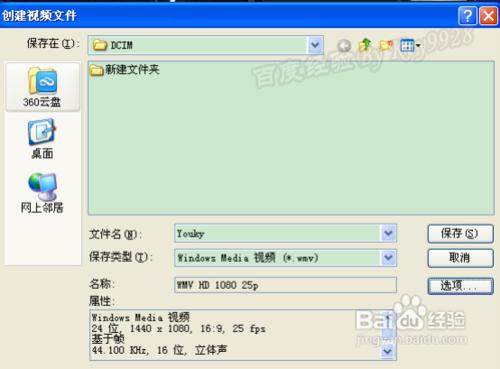Click the 保存(S) button

coord(460,234)
